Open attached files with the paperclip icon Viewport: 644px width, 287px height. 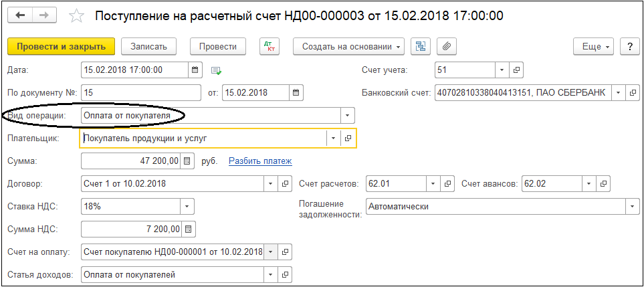point(447,46)
